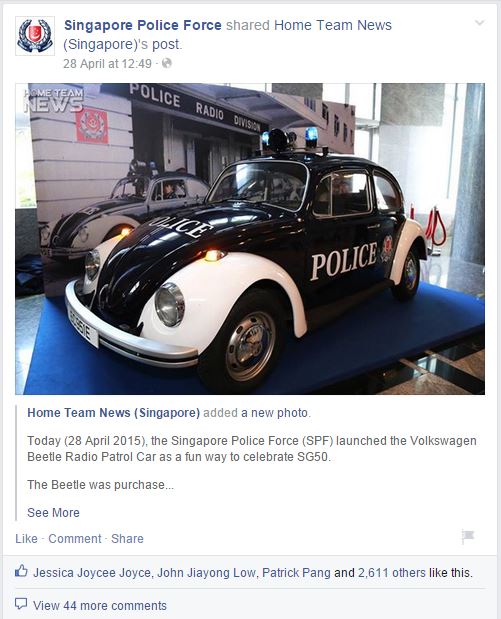The width and height of the screenshot is (501, 619).
Task: Open John Jiayong Low's profile
Action: [x=206, y=573]
